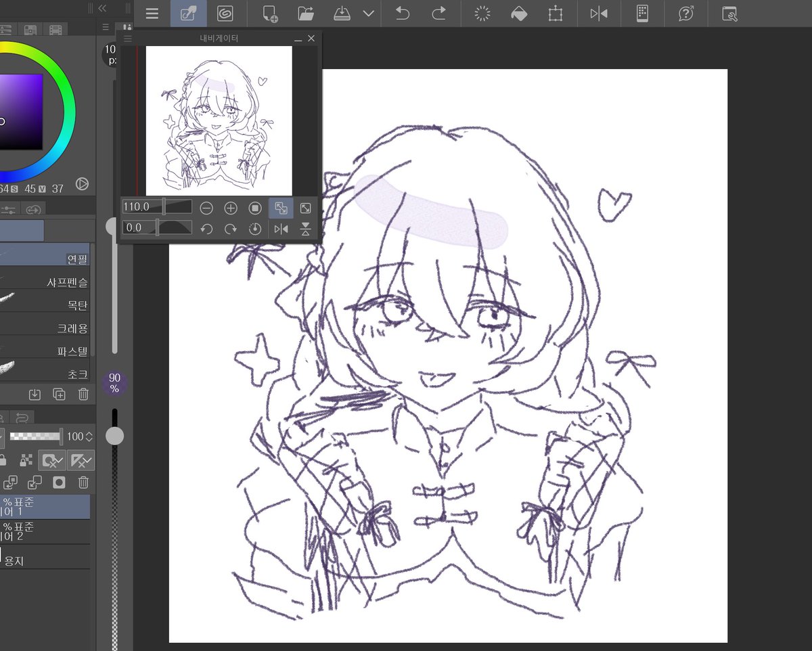Reset Navigator zoom to 100 percent
812x651 pixels.
255,208
